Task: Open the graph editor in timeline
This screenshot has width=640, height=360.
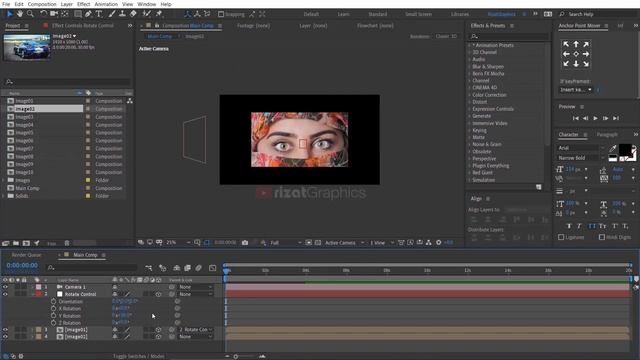Action: [212, 268]
